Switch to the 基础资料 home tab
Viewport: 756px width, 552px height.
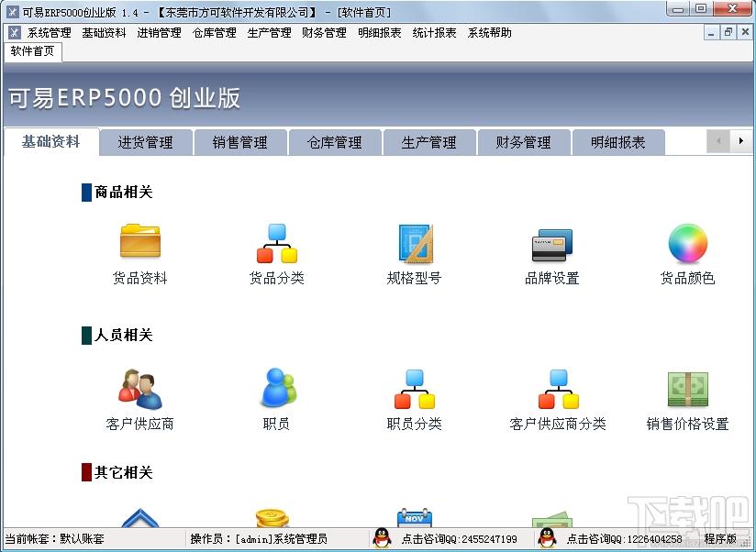(x=51, y=141)
